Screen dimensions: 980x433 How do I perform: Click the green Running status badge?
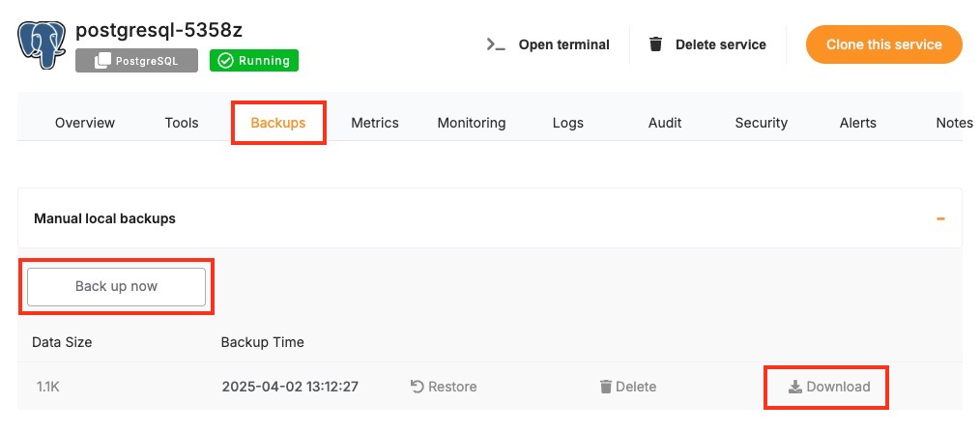coord(254,61)
